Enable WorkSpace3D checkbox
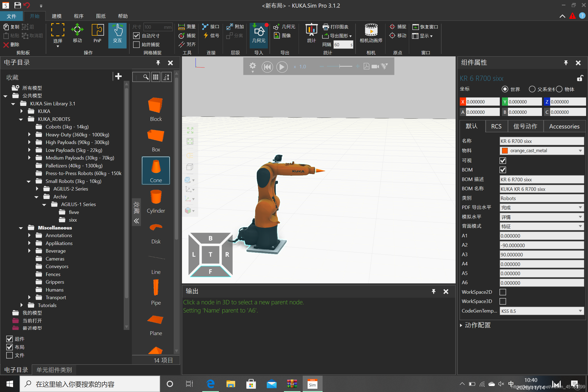Viewport: 588px width, 392px height. pyautogui.click(x=503, y=301)
